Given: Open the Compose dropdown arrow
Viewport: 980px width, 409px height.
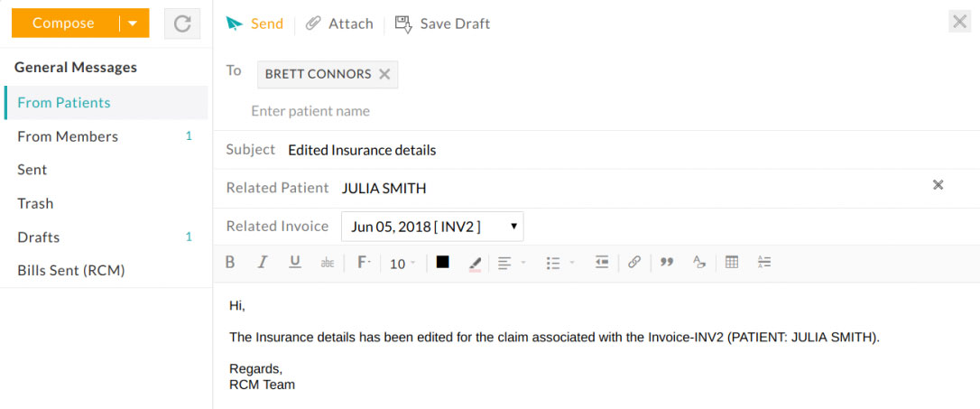Looking at the screenshot, I should pyautogui.click(x=134, y=23).
